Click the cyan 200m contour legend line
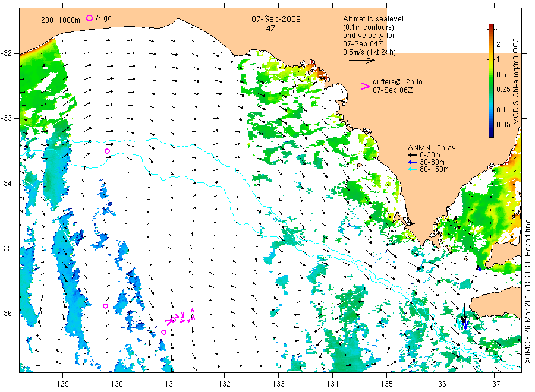 pyautogui.click(x=50, y=25)
